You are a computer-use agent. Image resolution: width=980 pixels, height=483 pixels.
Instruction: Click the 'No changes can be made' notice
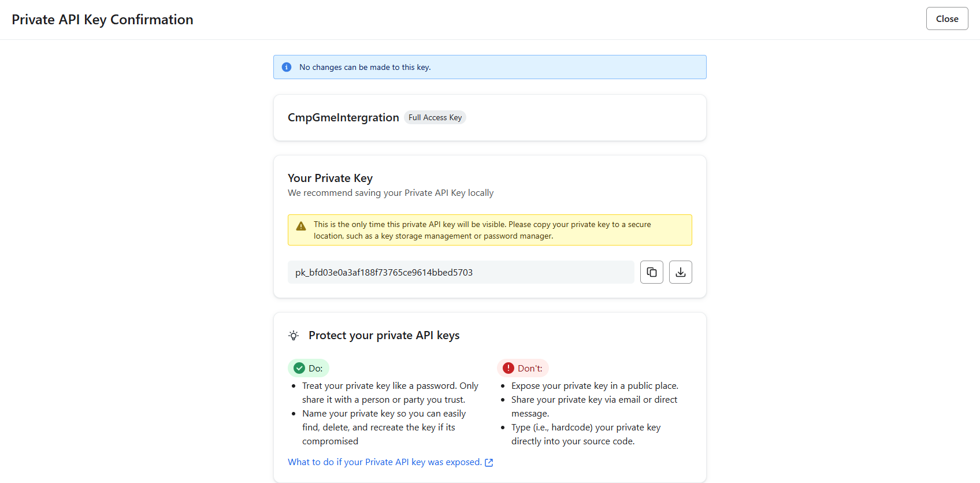[x=365, y=67]
